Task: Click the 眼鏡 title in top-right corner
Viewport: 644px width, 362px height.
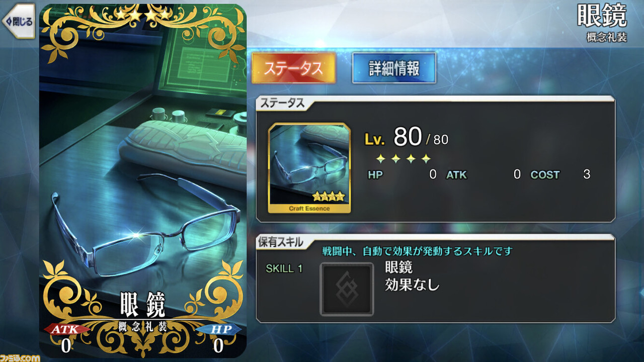Action: 602,16
